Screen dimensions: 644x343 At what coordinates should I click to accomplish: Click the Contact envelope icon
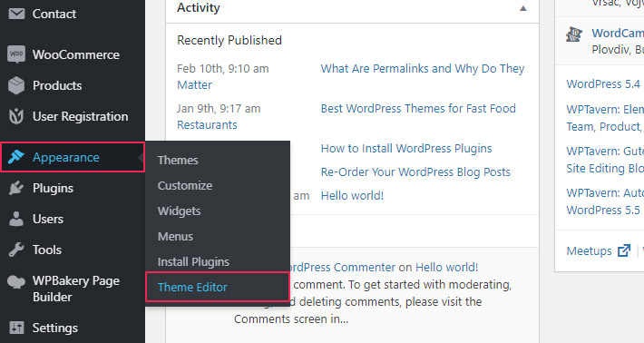point(16,14)
